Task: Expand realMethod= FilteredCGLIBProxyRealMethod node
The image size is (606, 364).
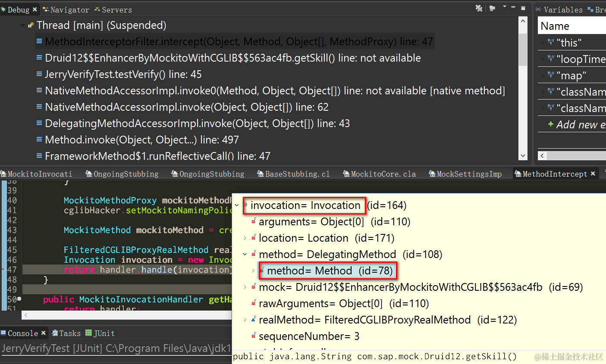Action: point(245,320)
